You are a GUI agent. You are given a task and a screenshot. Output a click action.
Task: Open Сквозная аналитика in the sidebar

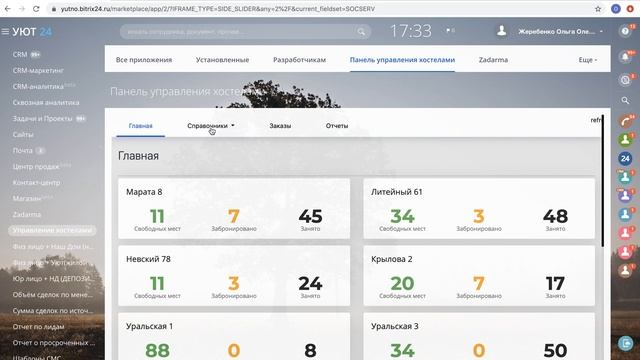46,102
